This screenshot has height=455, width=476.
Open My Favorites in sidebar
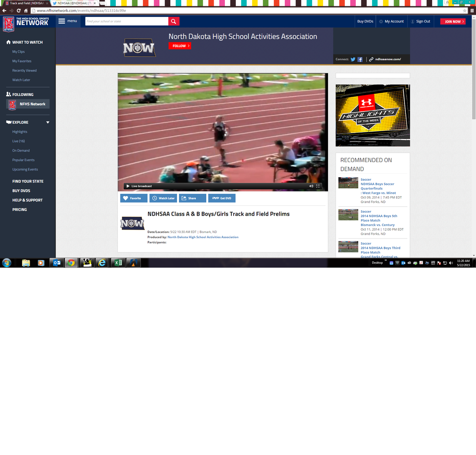[x=22, y=61]
